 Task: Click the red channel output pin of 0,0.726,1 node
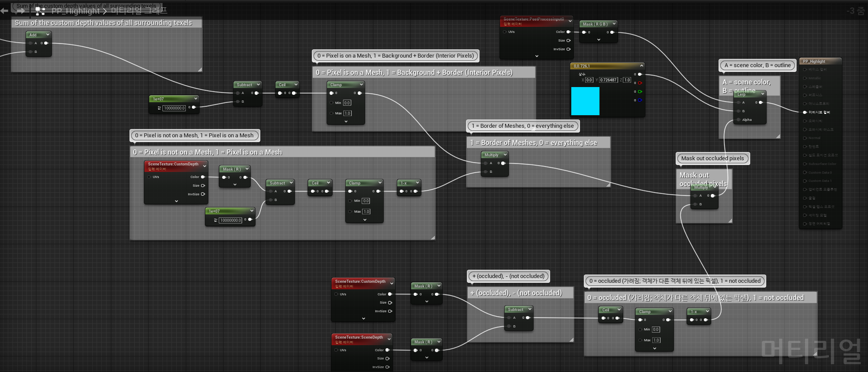(x=640, y=83)
